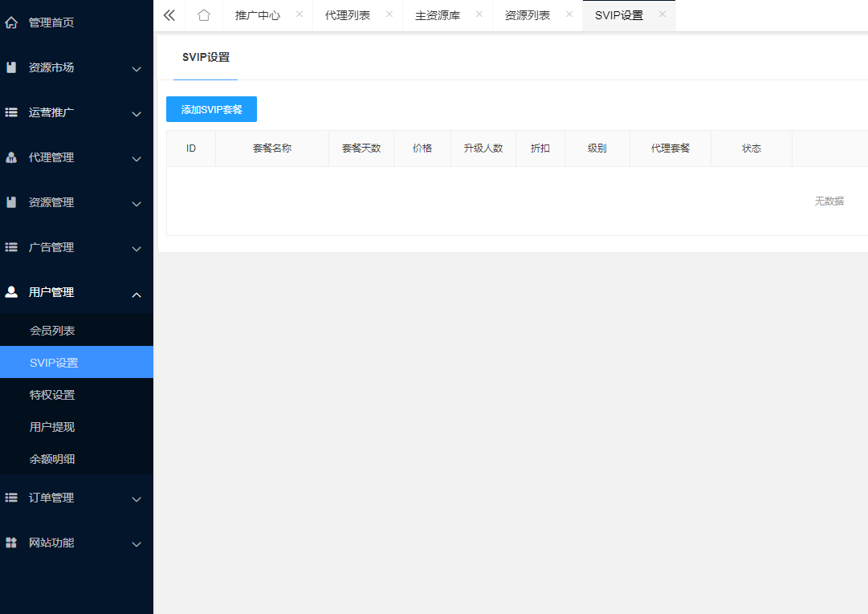Collapse sidebar with double-arrow icon
Image resolution: width=868 pixels, height=614 pixels.
pos(169,15)
